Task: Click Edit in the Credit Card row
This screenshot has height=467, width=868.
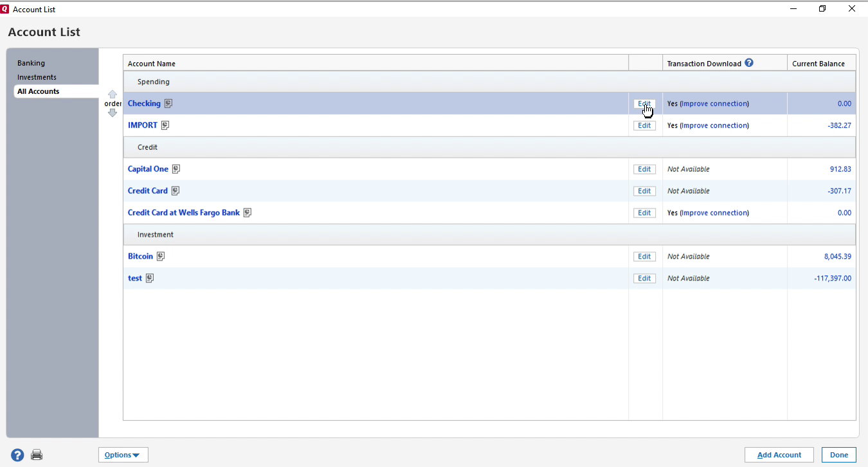Action: click(x=644, y=191)
